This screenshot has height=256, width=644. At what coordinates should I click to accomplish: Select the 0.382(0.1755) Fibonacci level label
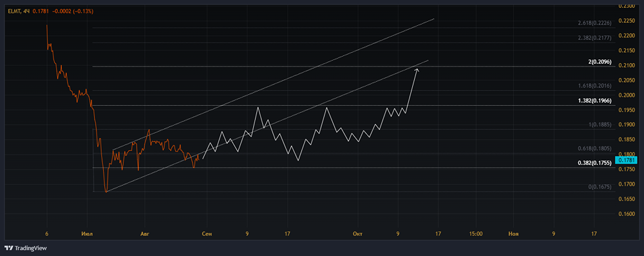click(594, 163)
